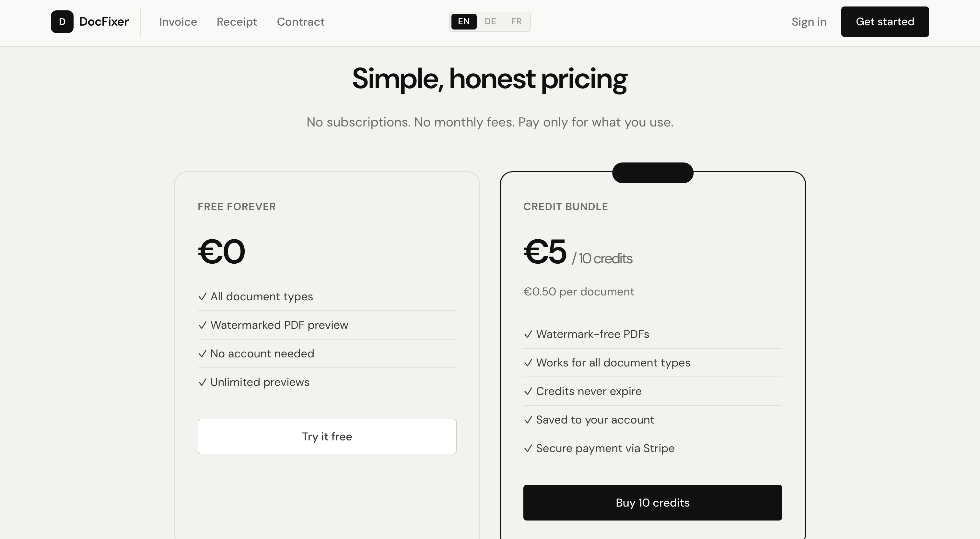Go to the Contract page link
This screenshot has height=539, width=980.
pyautogui.click(x=300, y=22)
